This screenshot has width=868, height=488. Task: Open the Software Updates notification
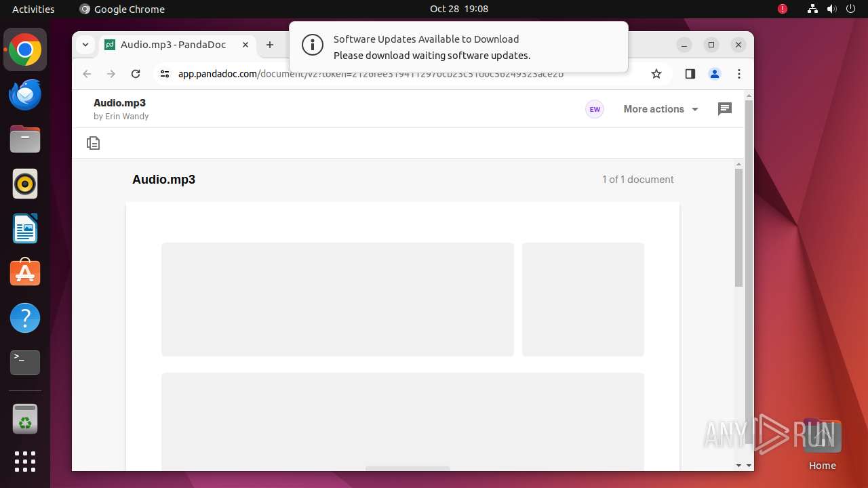pos(458,47)
